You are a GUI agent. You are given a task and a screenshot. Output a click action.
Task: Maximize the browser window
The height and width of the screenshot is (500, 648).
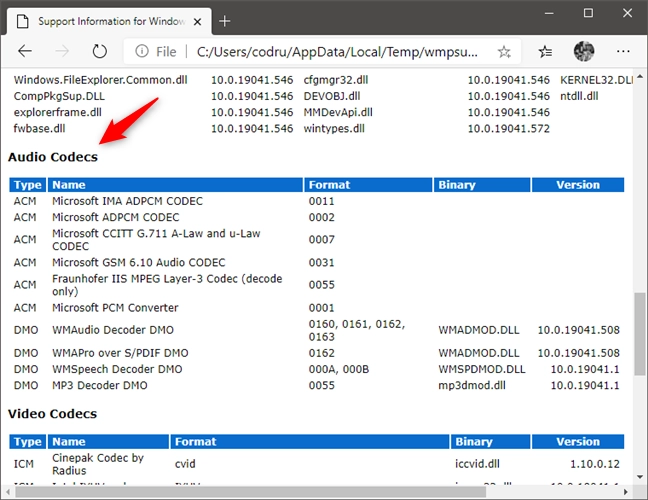(588, 13)
